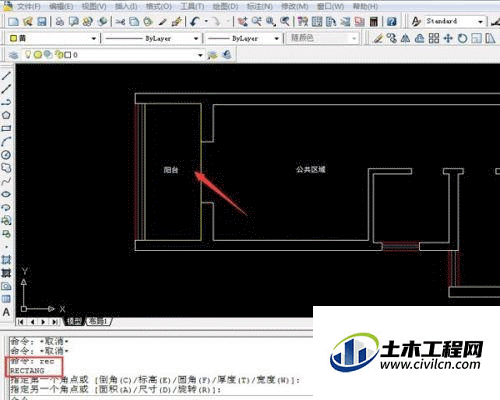Toggle layer 0 lock icon
This screenshot has width=500, height=400.
[59, 54]
